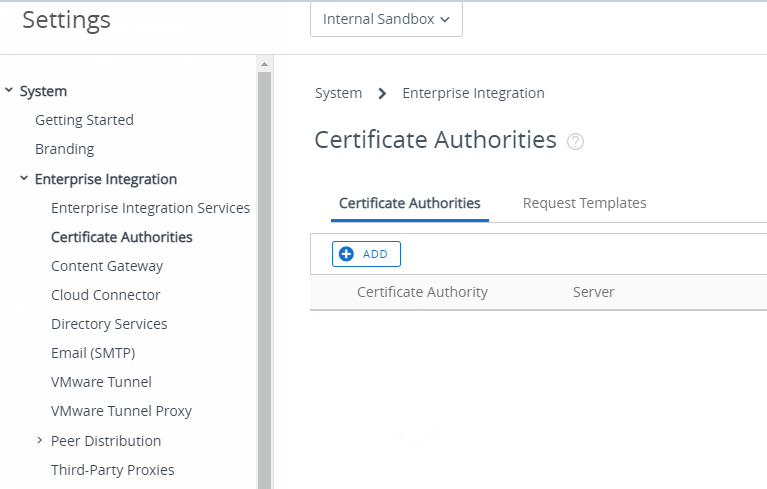
Task: Open Getting Started settings page
Action: tap(84, 120)
